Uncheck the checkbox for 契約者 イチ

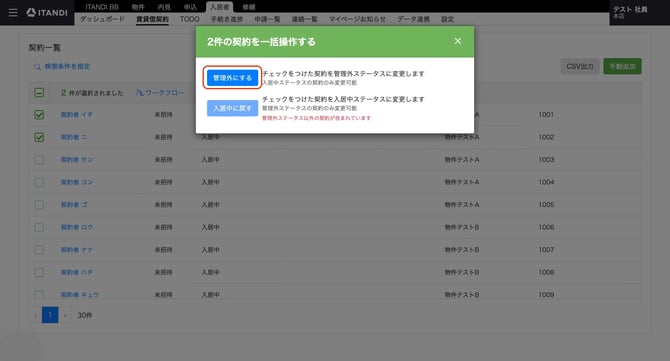pyautogui.click(x=39, y=115)
